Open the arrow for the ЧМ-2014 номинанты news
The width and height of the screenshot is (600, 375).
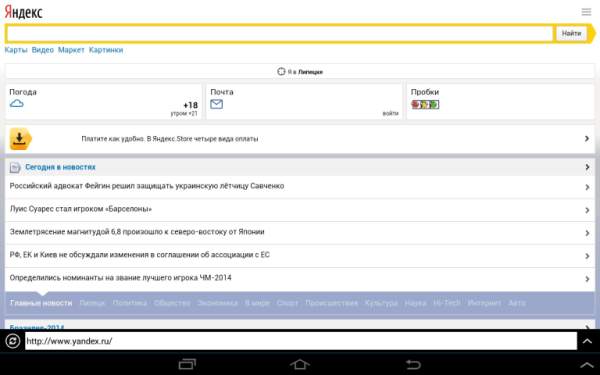pyautogui.click(x=587, y=279)
